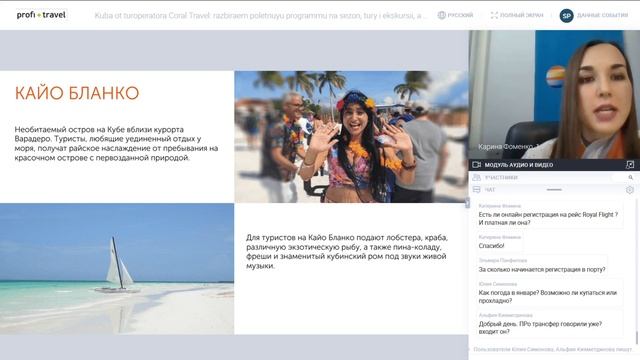Click the chat bubble icon
The image size is (640, 360).
coord(476,189)
